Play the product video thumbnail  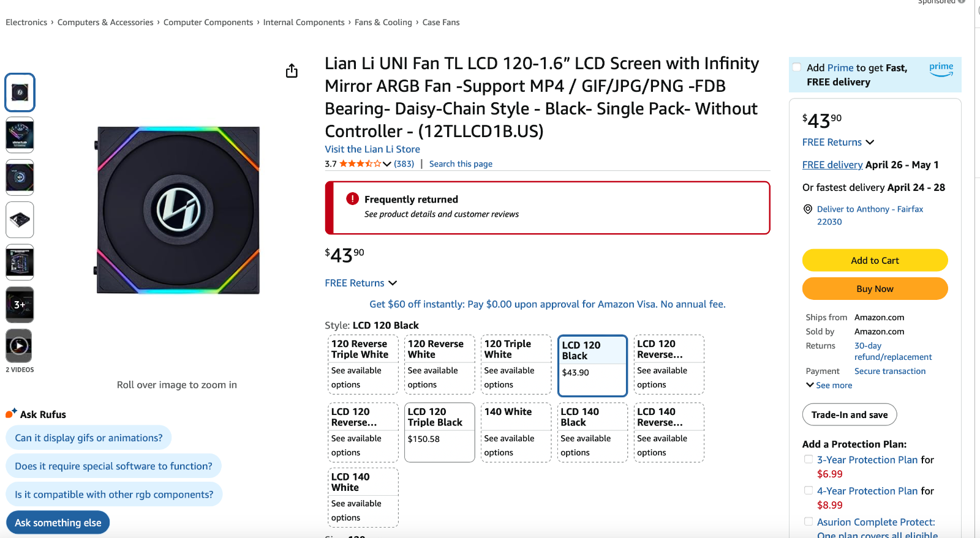point(20,346)
